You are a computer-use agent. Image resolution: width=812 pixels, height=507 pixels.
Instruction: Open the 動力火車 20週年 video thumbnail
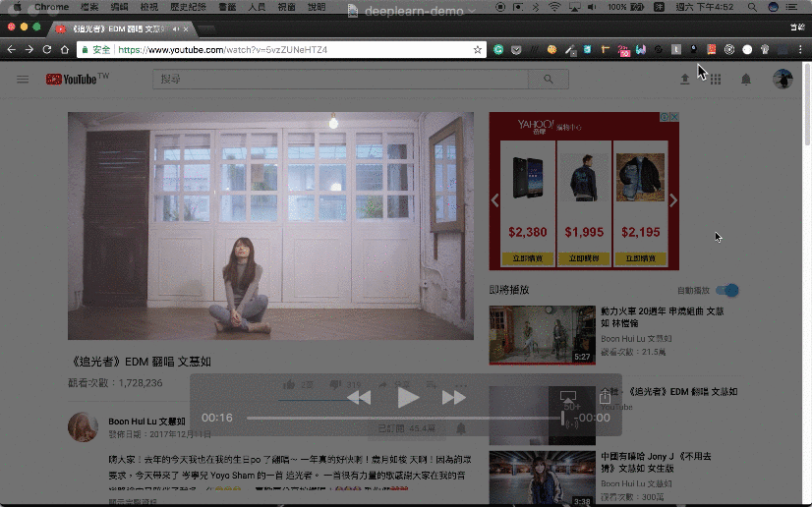(x=543, y=335)
